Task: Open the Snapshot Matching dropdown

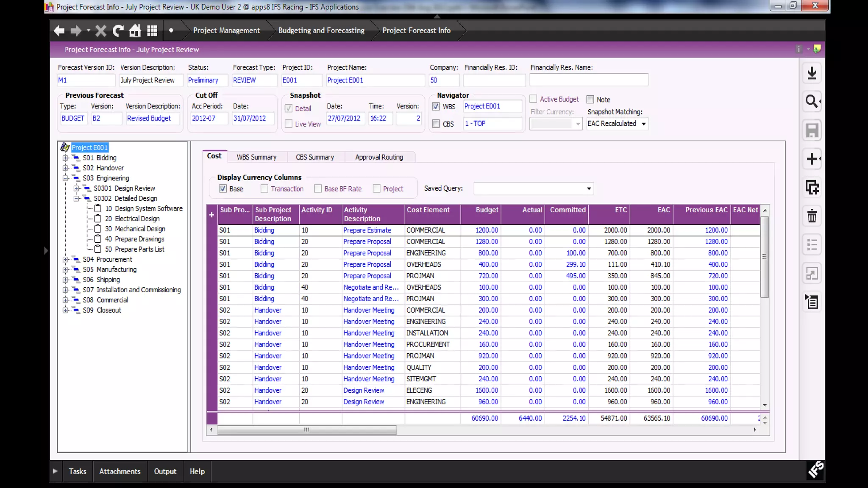Action: (x=643, y=124)
